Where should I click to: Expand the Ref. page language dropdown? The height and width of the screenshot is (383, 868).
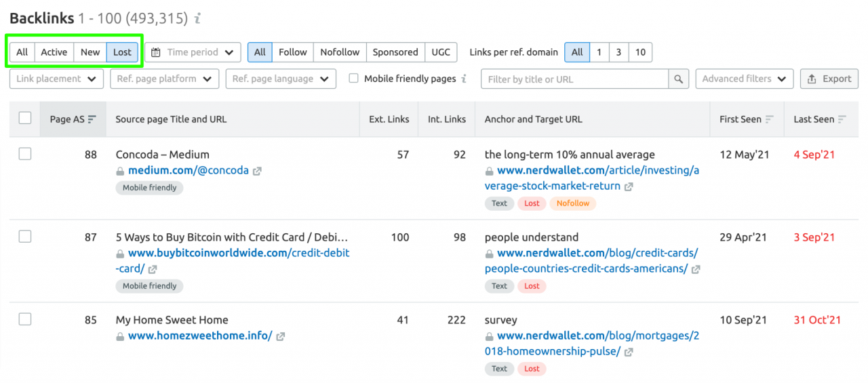(281, 79)
